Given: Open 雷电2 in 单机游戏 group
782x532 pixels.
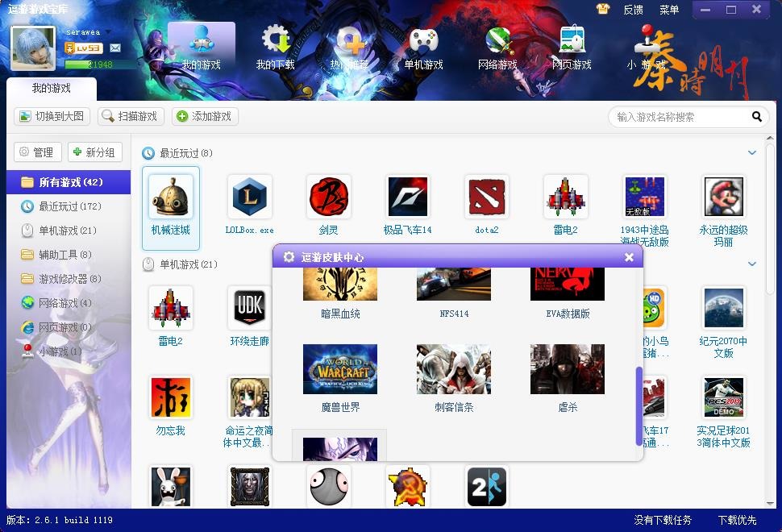Looking at the screenshot, I should tap(171, 308).
